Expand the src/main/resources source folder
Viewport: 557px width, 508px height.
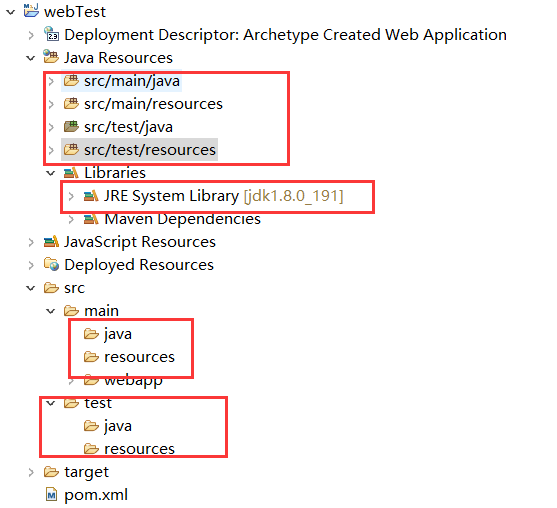[51, 104]
